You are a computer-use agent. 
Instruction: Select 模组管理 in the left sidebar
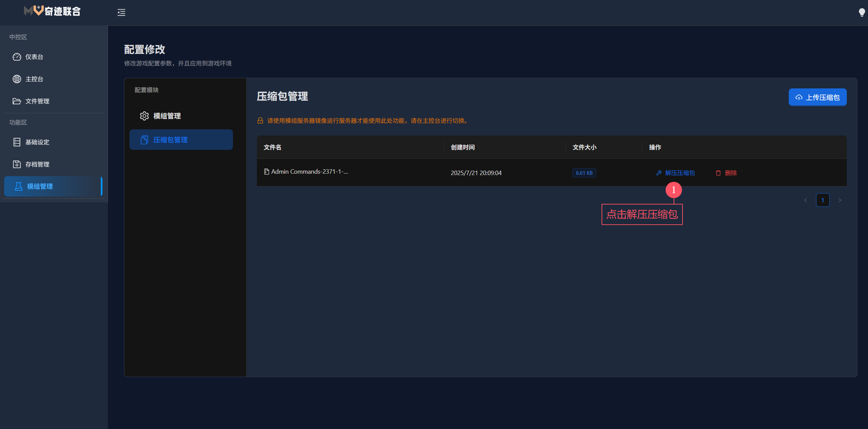[53, 186]
